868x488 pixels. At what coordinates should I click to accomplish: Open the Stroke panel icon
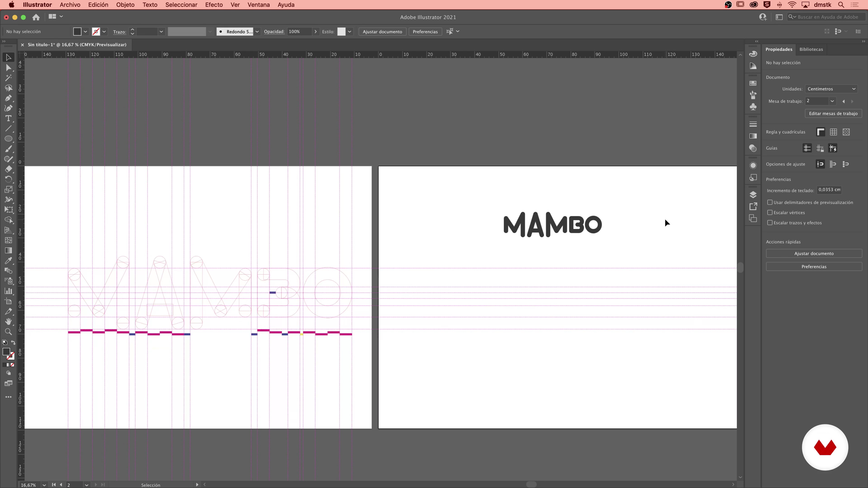753,124
